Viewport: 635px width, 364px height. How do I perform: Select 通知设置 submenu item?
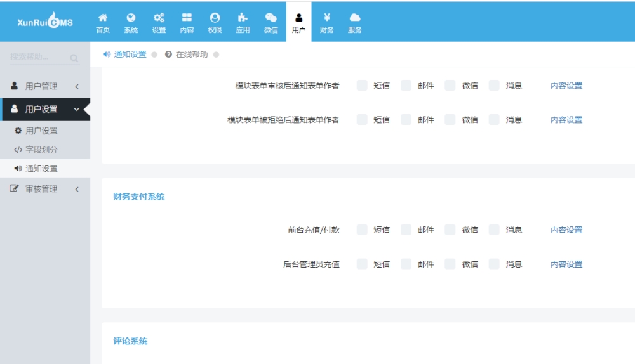pyautogui.click(x=45, y=168)
